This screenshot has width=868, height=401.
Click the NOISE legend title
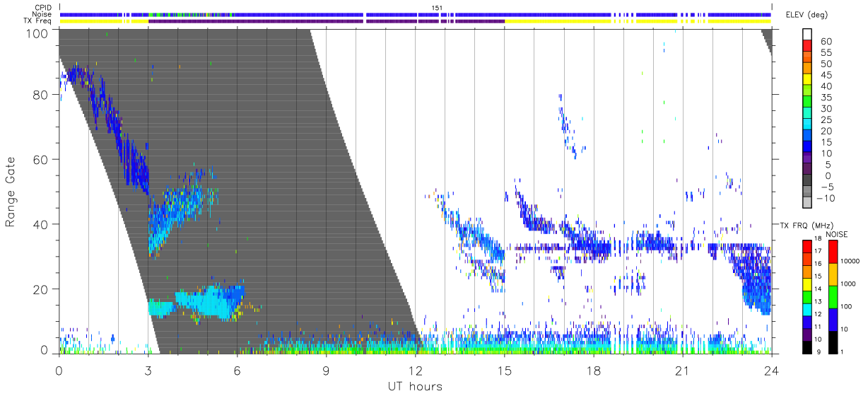[837, 234]
